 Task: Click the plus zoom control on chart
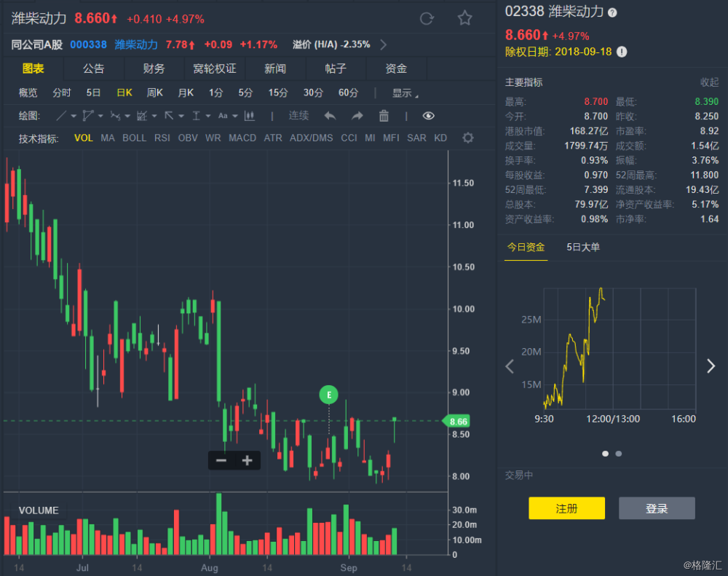pyautogui.click(x=247, y=460)
